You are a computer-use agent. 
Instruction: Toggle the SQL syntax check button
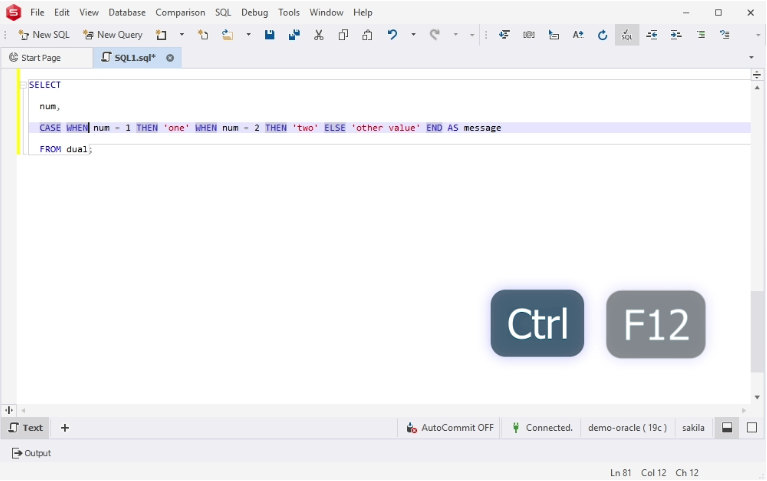(x=627, y=35)
